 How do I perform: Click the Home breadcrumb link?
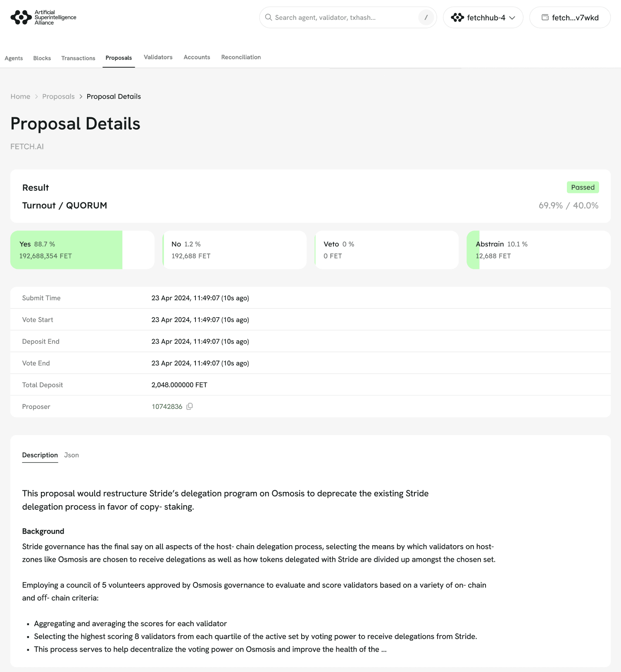20,96
